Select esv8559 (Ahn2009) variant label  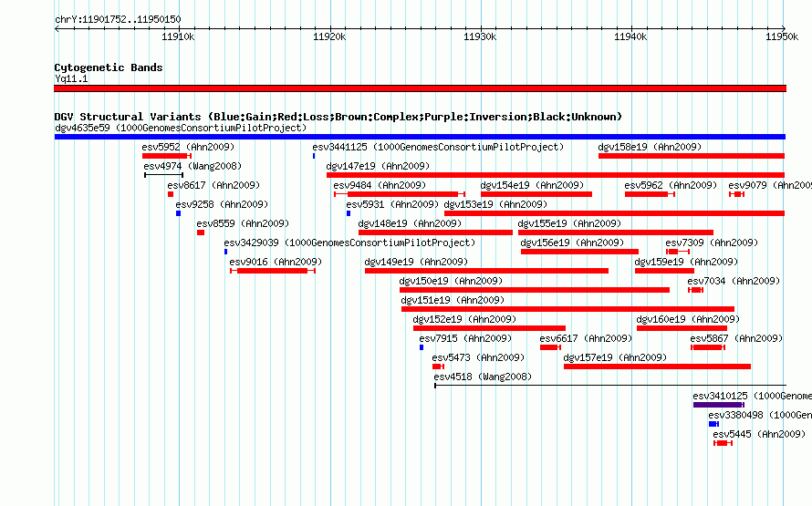pos(243,223)
